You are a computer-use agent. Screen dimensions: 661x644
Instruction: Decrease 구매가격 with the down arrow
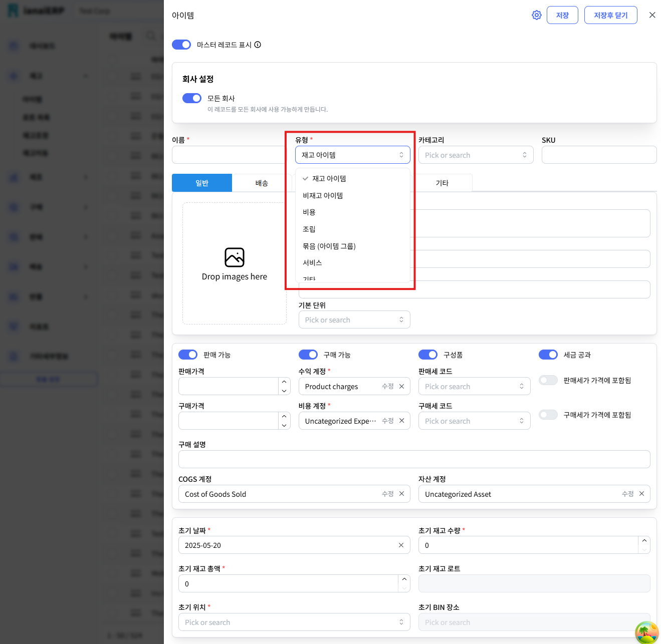tap(284, 425)
